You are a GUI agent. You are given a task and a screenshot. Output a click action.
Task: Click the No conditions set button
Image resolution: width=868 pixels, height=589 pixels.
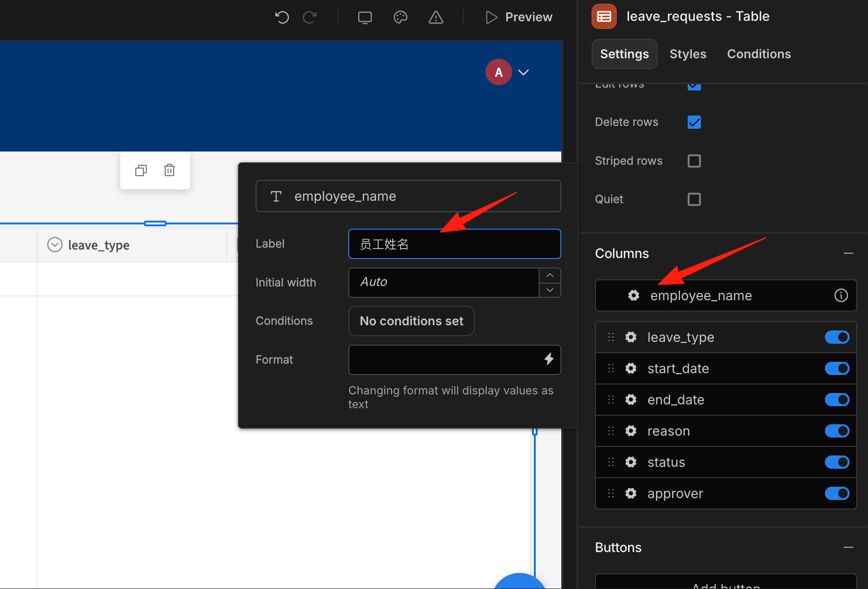[411, 321]
